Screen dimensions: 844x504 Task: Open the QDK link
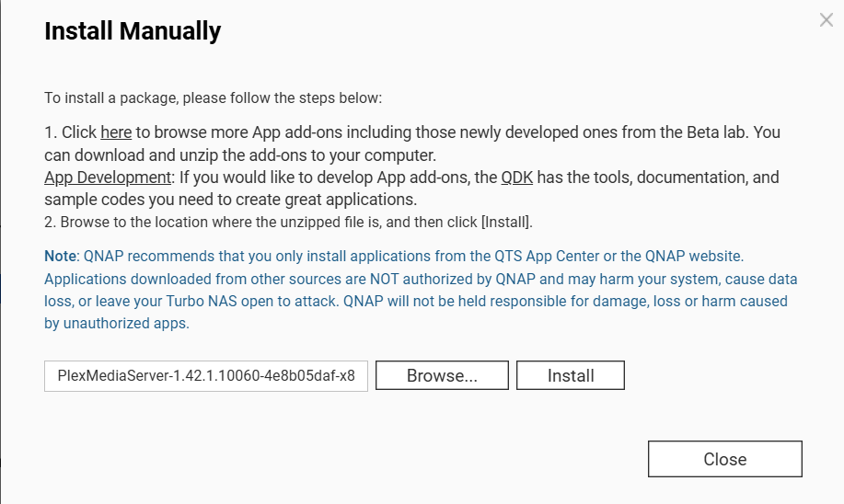coord(517,177)
